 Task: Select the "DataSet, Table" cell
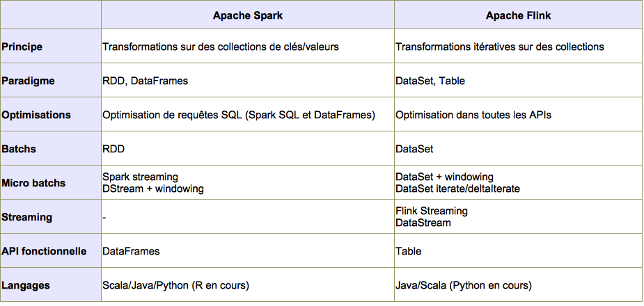tap(430, 81)
